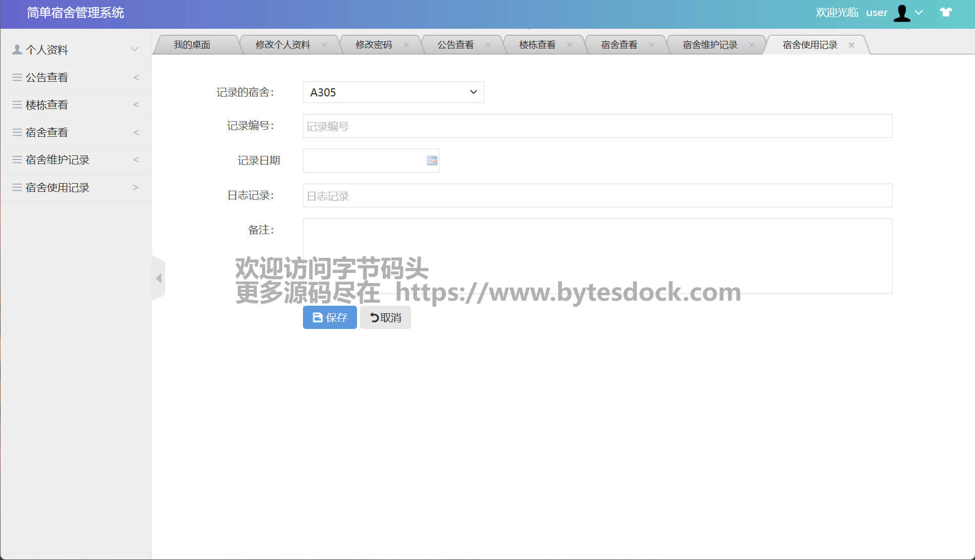Open the 记录的宿舍 dropdown showing A305
975x560 pixels.
[393, 92]
